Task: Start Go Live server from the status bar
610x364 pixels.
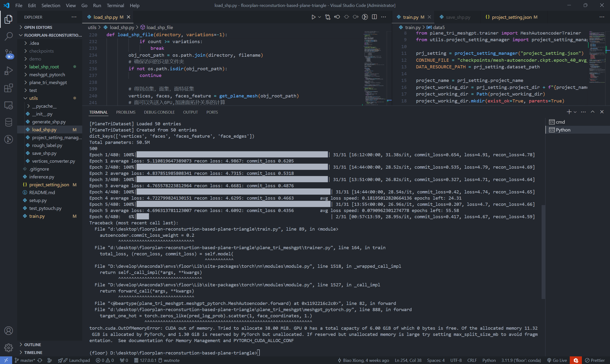Action: click(557, 360)
